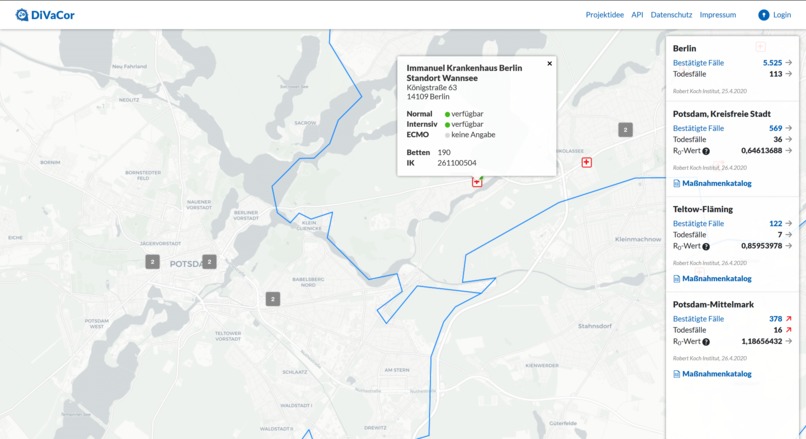Select the Berlin region heading
This screenshot has width=806, height=439.
click(684, 48)
